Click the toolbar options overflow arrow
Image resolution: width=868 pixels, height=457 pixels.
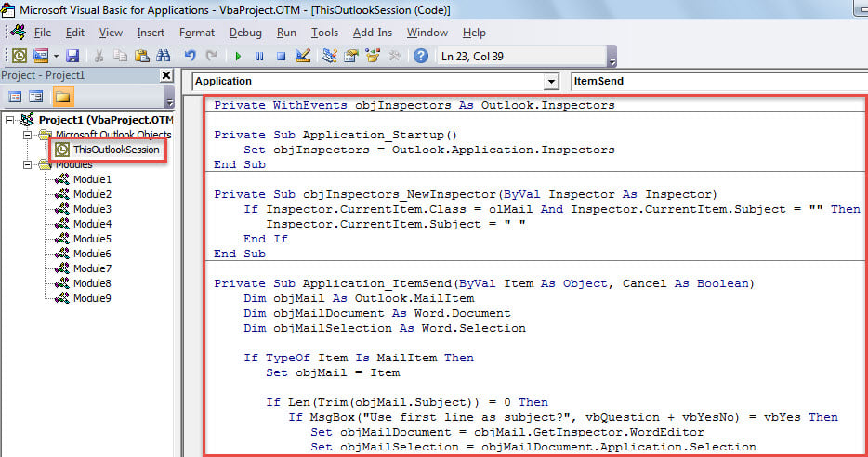pos(612,57)
